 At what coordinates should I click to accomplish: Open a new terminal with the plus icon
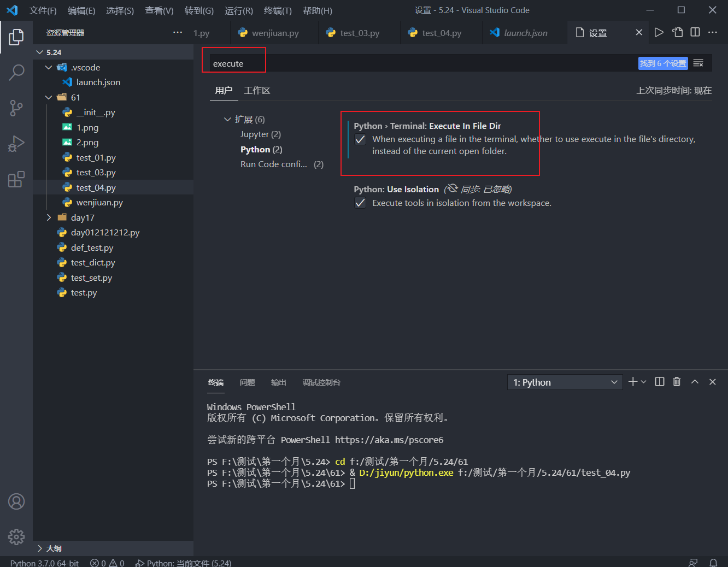(632, 381)
